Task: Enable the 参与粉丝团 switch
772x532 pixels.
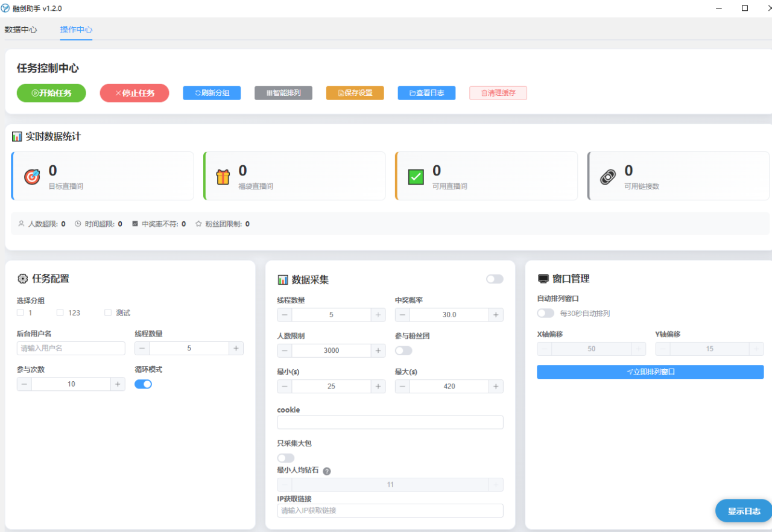Action: click(403, 350)
